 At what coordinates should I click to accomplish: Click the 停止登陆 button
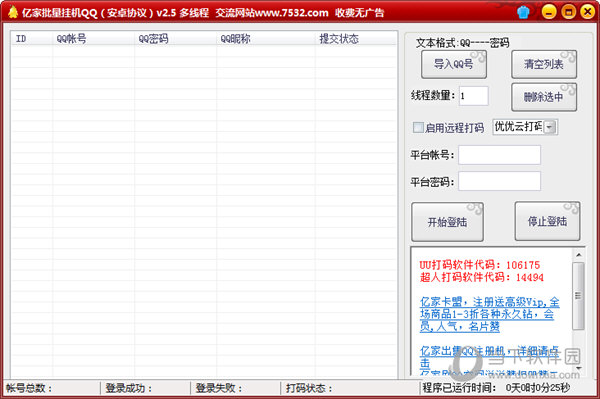click(547, 221)
